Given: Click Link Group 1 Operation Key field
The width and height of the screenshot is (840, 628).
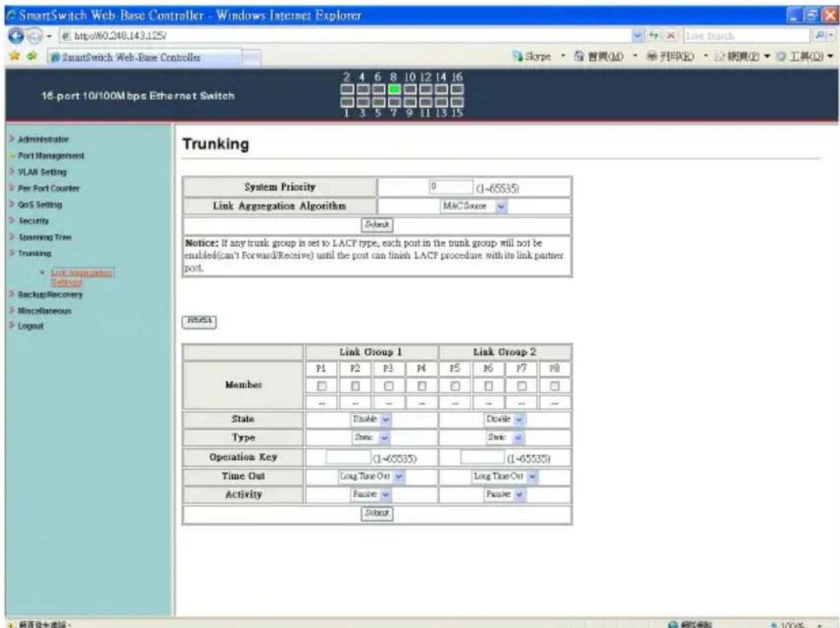Looking at the screenshot, I should click(348, 457).
